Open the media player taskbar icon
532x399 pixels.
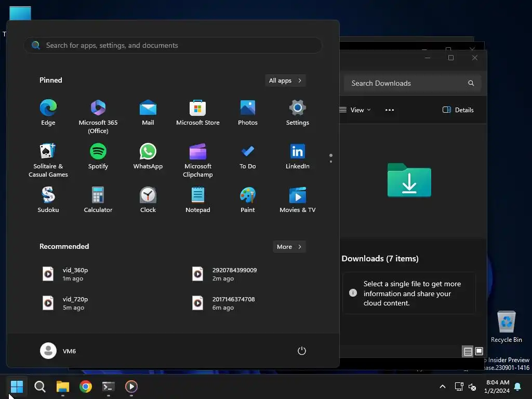[x=131, y=387]
